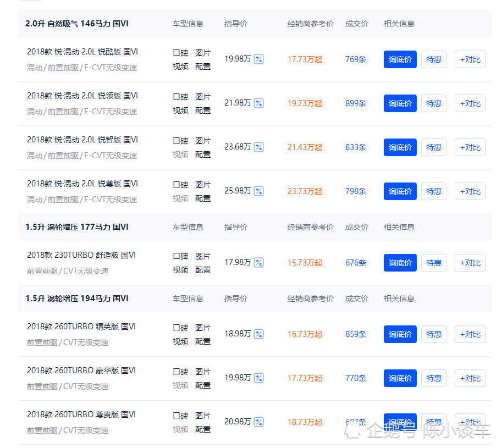Open price calculator for 锐·混动 锐领版 21.98万
502x448 pixels.
point(259,103)
